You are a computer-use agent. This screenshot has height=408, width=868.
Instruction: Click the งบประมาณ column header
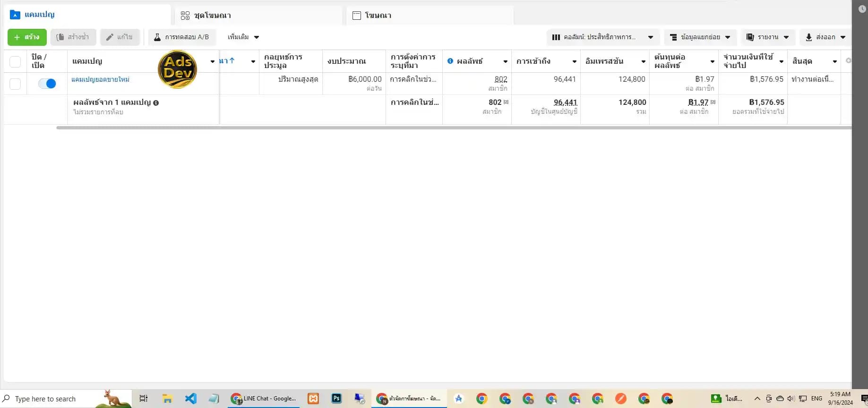pos(354,61)
